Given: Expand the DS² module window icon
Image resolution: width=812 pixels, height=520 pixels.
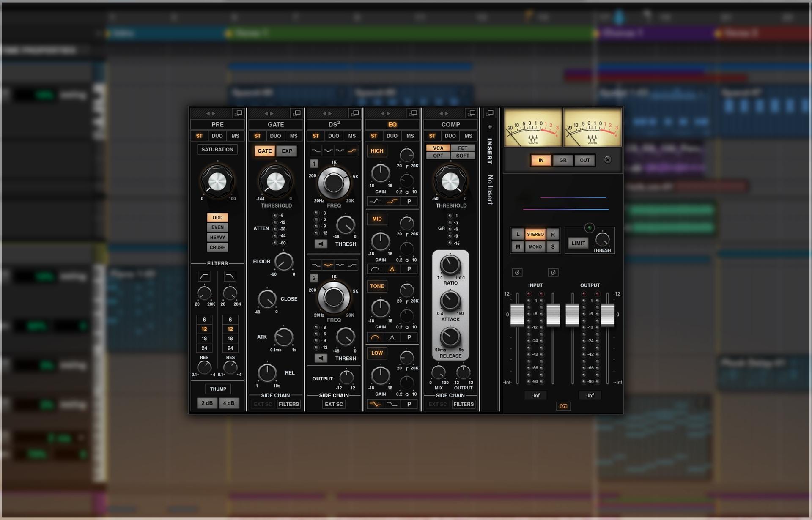Looking at the screenshot, I should click(x=355, y=113).
